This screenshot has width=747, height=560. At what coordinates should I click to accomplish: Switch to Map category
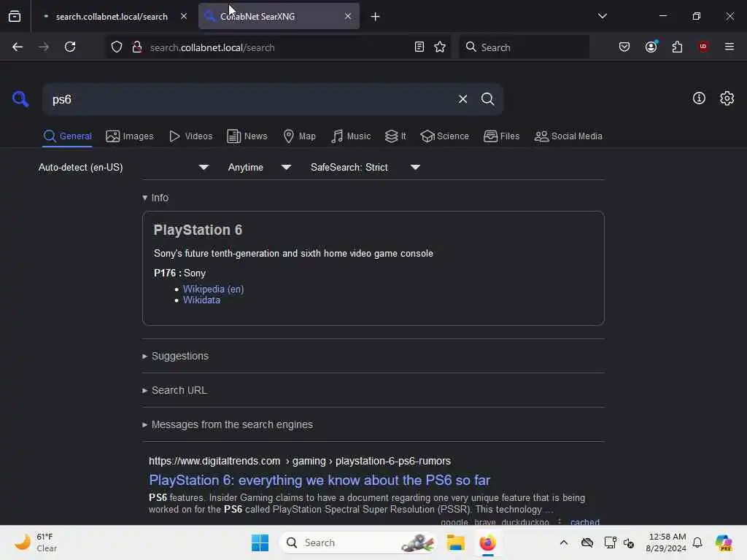(299, 136)
